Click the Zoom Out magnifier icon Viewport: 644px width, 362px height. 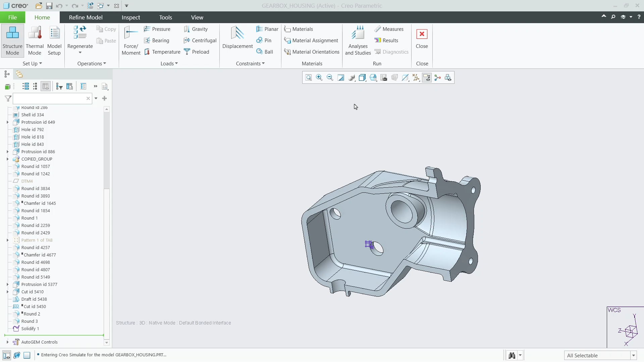(x=330, y=78)
